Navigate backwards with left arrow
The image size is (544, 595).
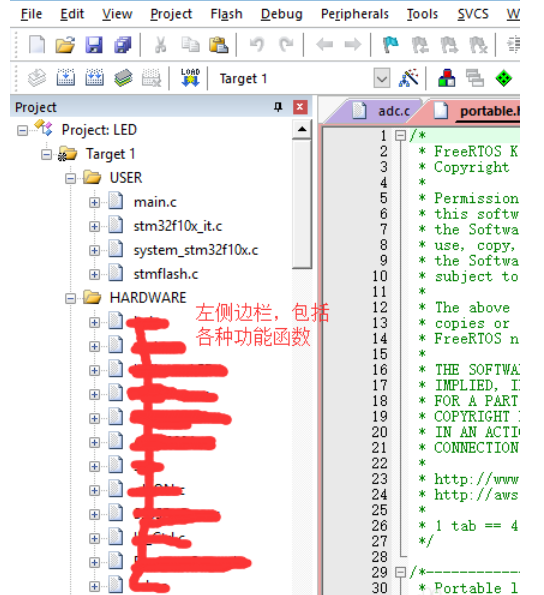point(324,44)
